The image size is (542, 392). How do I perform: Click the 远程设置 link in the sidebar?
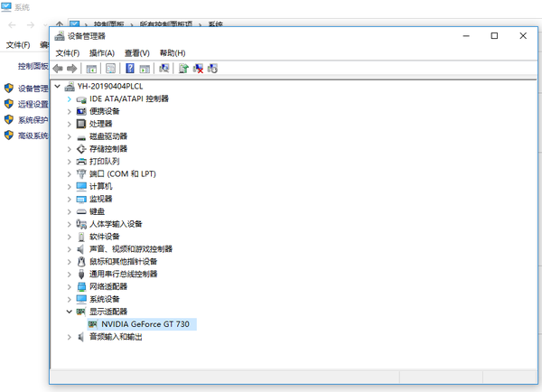[33, 104]
